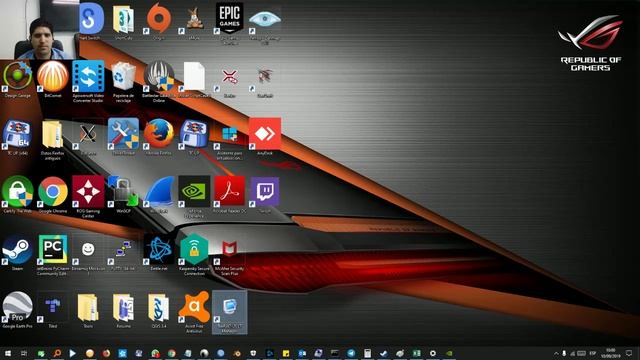Open the Steam desktop shortcut
Viewport: 640px width, 360px height.
[17, 250]
